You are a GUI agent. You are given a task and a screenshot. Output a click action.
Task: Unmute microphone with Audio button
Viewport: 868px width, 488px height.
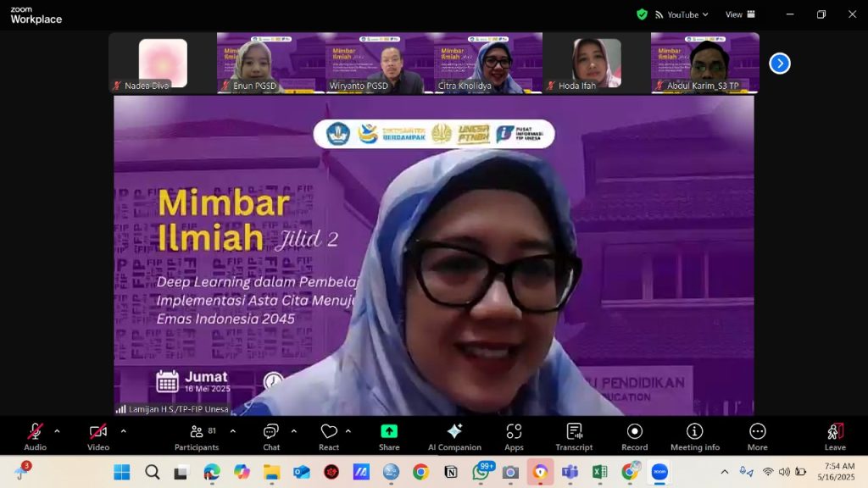pos(35,435)
